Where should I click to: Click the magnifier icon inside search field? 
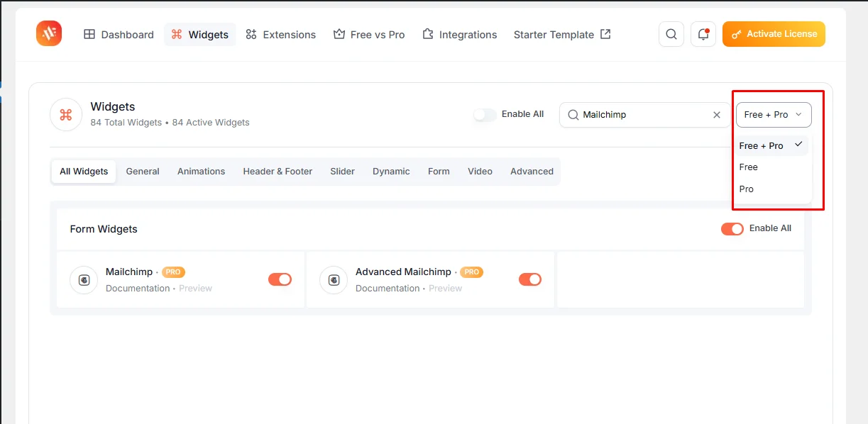click(573, 115)
